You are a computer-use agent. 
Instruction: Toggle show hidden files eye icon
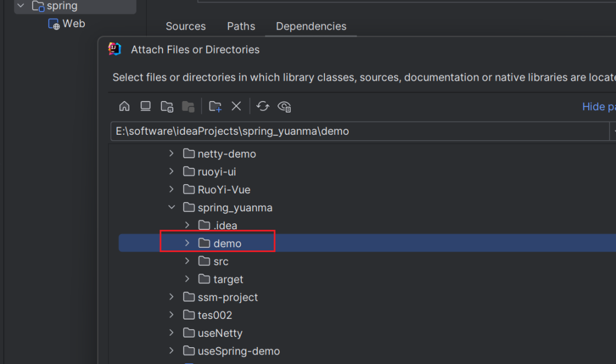[x=285, y=106]
